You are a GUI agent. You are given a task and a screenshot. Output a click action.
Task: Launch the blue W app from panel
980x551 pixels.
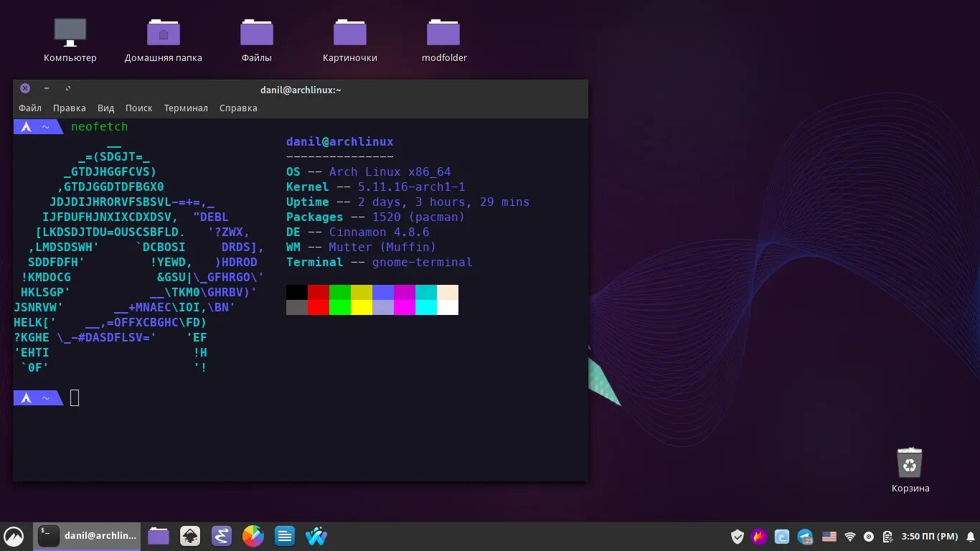pos(316,536)
